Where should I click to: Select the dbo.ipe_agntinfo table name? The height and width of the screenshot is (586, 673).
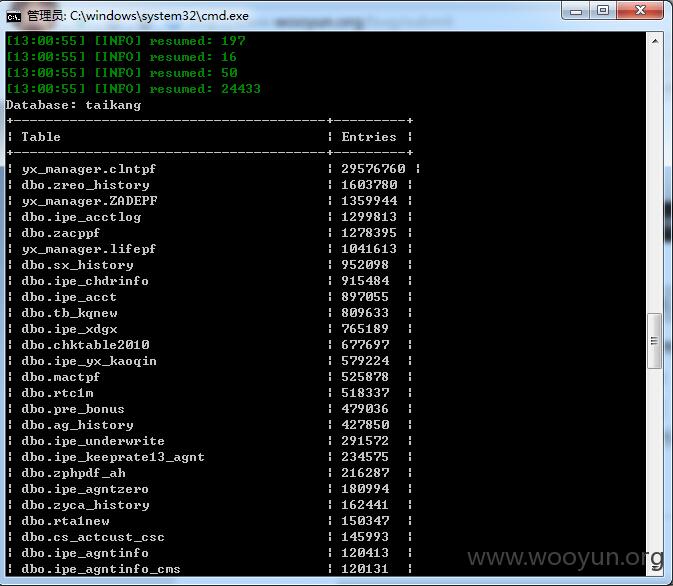click(85, 554)
